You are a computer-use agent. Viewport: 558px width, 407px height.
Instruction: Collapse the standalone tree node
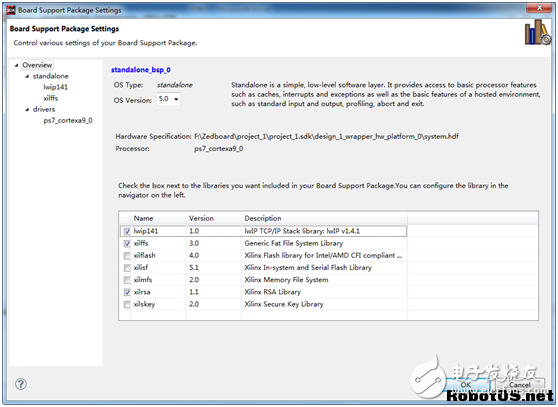[27, 76]
